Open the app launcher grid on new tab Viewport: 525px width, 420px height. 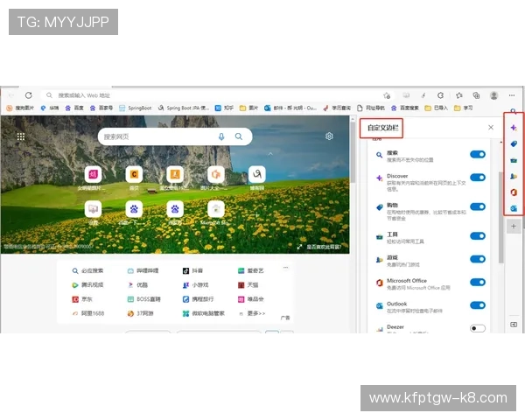[21, 136]
